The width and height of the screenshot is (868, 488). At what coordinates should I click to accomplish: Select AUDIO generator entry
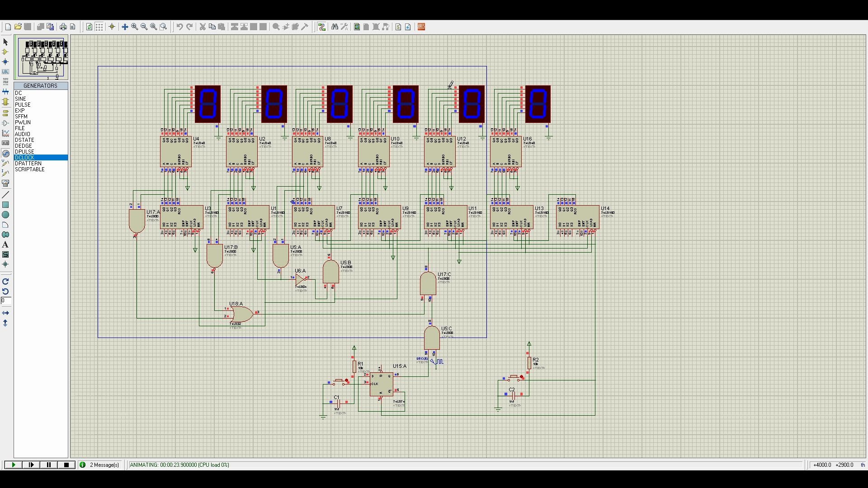(23, 134)
